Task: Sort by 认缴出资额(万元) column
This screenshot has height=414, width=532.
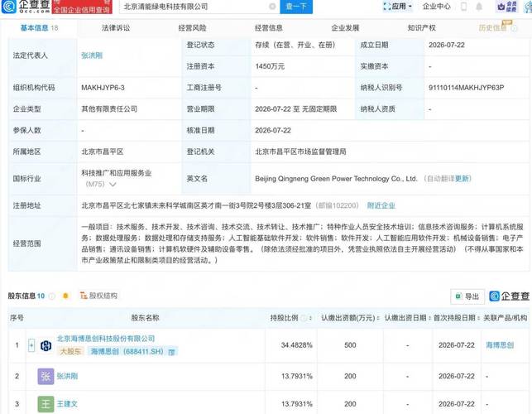Action: (377, 318)
